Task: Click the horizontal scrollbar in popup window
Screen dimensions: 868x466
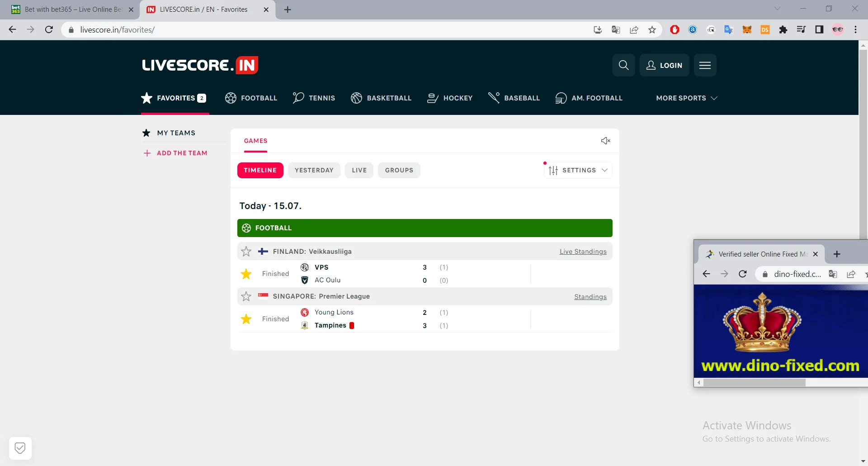Action: pos(754,383)
